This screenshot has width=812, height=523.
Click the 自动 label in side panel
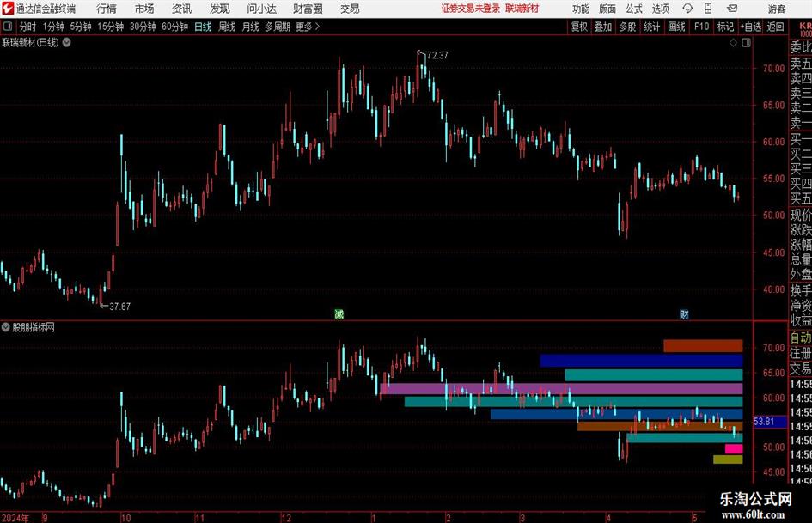pyautogui.click(x=801, y=338)
